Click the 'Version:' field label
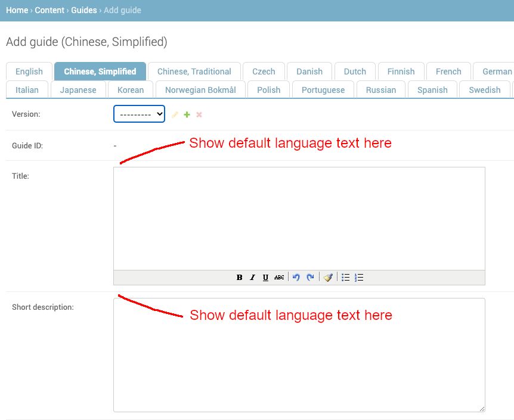 26,114
